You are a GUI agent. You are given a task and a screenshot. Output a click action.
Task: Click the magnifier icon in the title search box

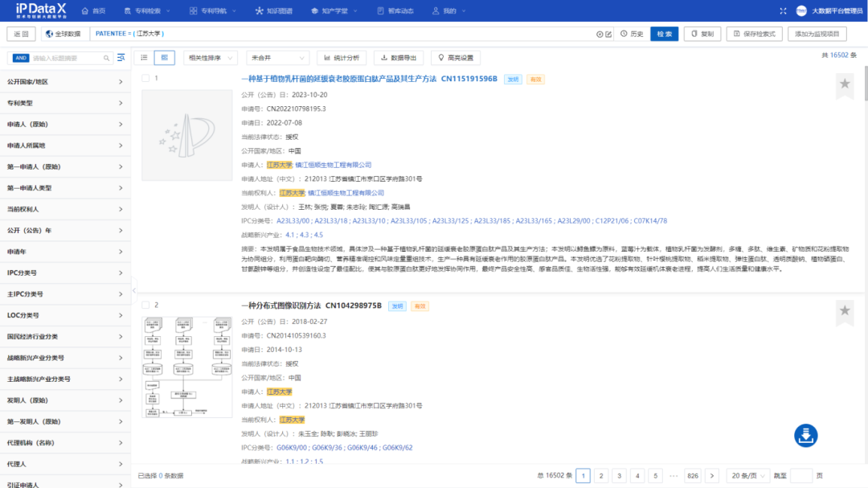(x=106, y=58)
